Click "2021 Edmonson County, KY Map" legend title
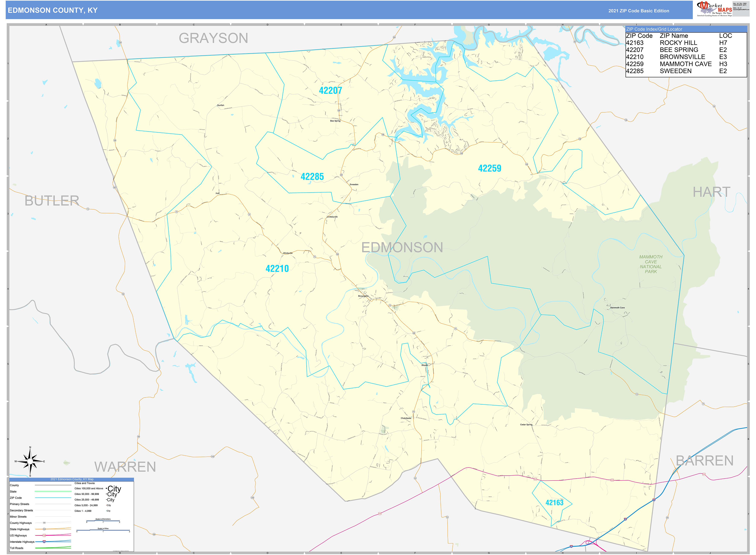The height and width of the screenshot is (555, 756). pos(72,479)
